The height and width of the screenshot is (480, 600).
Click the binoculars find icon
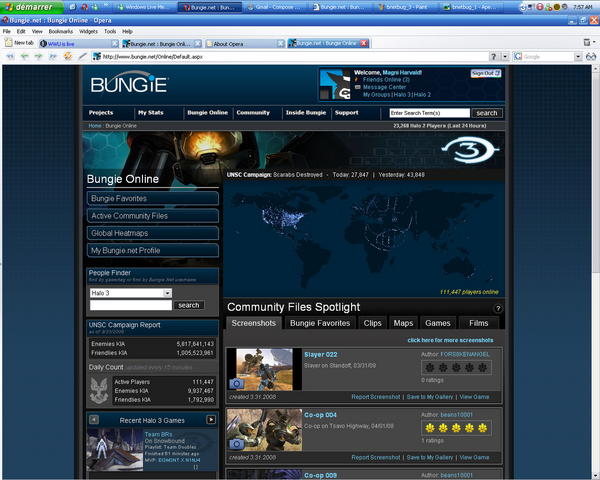click(x=591, y=57)
